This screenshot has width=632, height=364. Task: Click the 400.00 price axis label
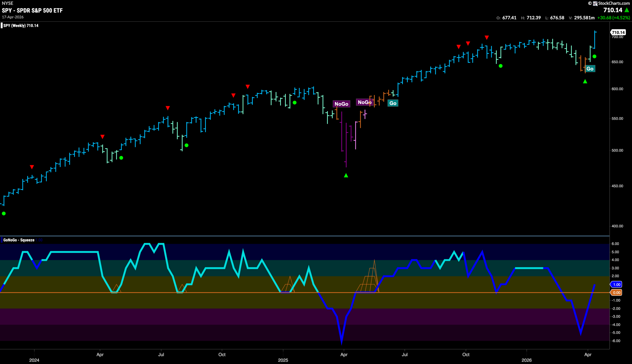(617, 226)
